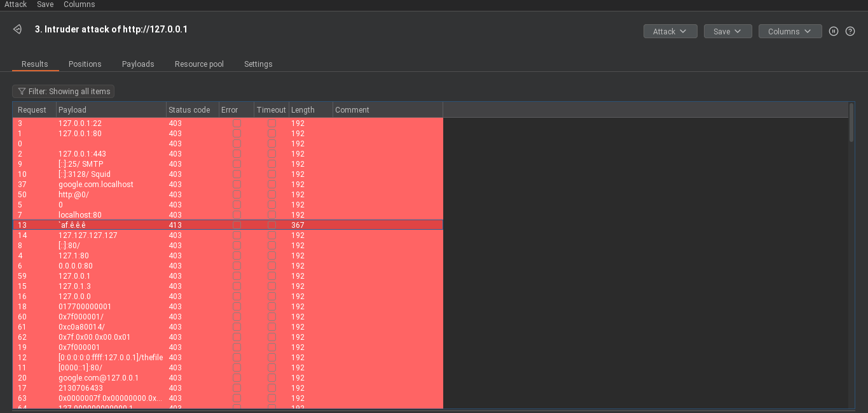The height and width of the screenshot is (413, 868).
Task: Select payload row google.com@127.0.0.1
Action: click(x=228, y=378)
